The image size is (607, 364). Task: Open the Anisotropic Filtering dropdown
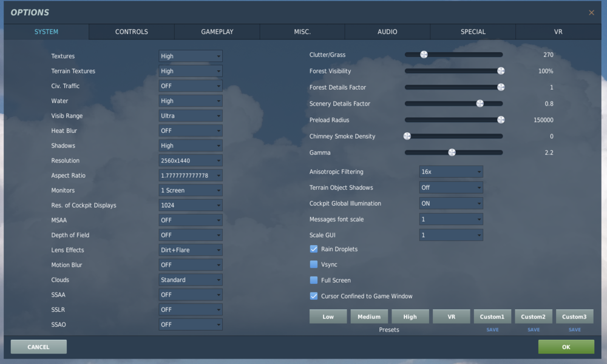pyautogui.click(x=450, y=172)
